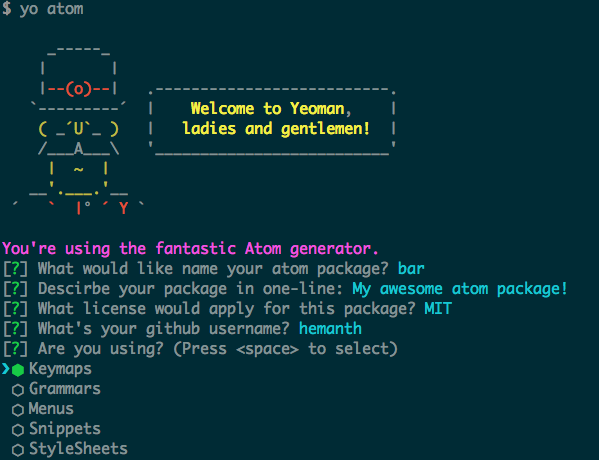Viewport: 599px width, 460px height.
Task: Select the StyleSheets option label
Action: [x=78, y=449]
